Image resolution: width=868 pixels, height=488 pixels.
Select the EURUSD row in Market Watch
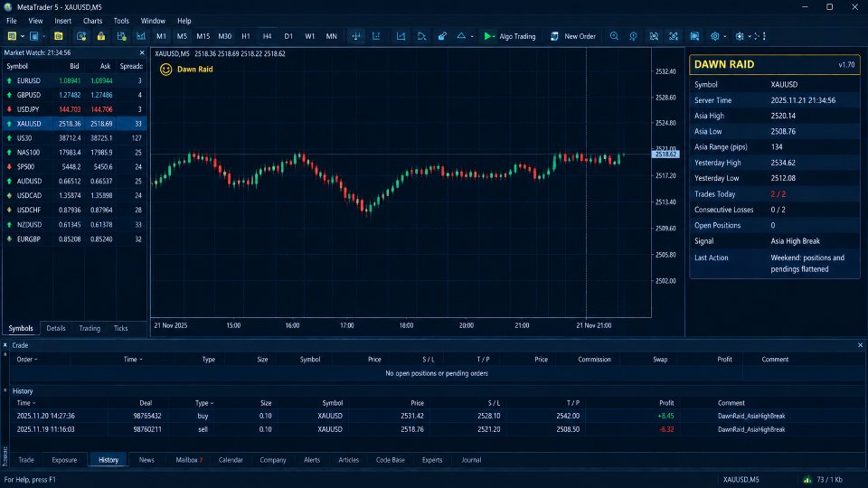74,80
